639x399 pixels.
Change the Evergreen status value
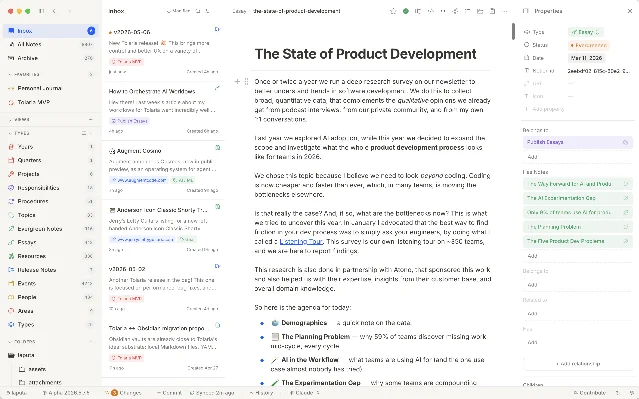588,45
